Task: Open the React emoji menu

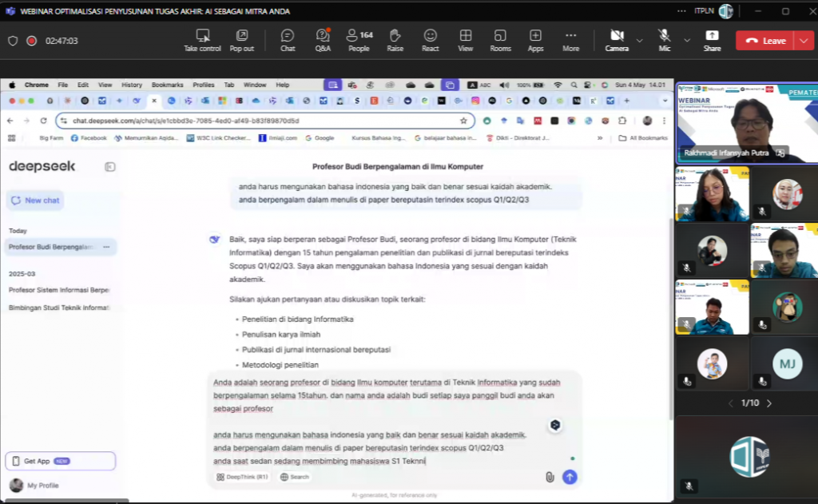Action: [430, 40]
